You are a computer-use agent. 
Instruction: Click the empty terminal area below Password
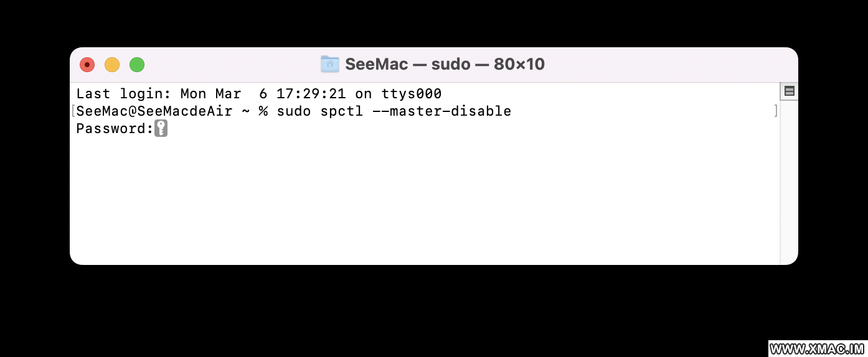coord(423,199)
